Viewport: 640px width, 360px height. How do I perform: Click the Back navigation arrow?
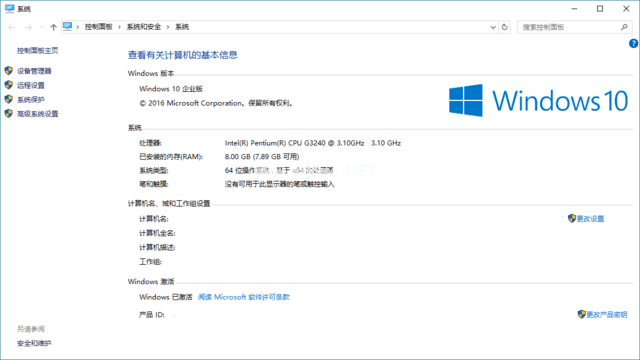pyautogui.click(x=11, y=27)
